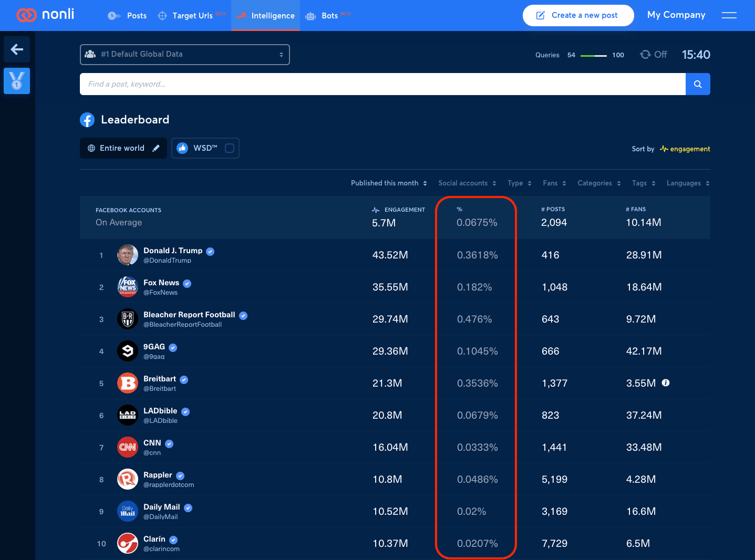Select the Intelligence tab

pos(265,16)
